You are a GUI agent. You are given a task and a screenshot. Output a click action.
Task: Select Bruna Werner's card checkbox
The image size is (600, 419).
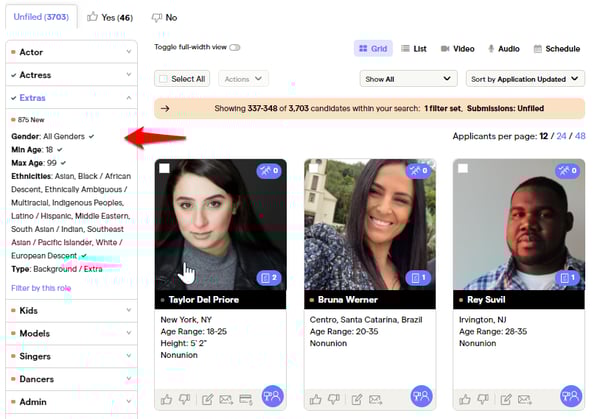click(314, 168)
